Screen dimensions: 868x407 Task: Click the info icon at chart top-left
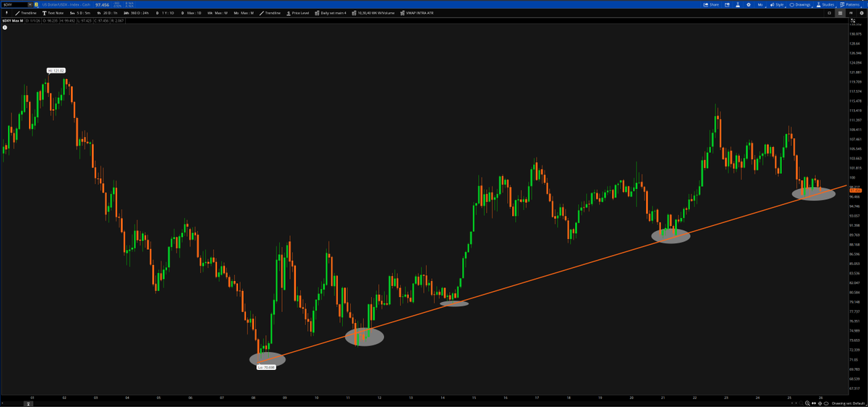coord(4,28)
